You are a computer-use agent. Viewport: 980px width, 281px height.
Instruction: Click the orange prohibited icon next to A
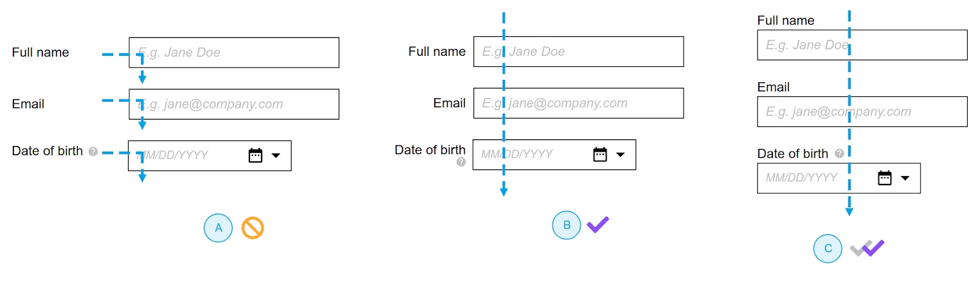pos(252,228)
